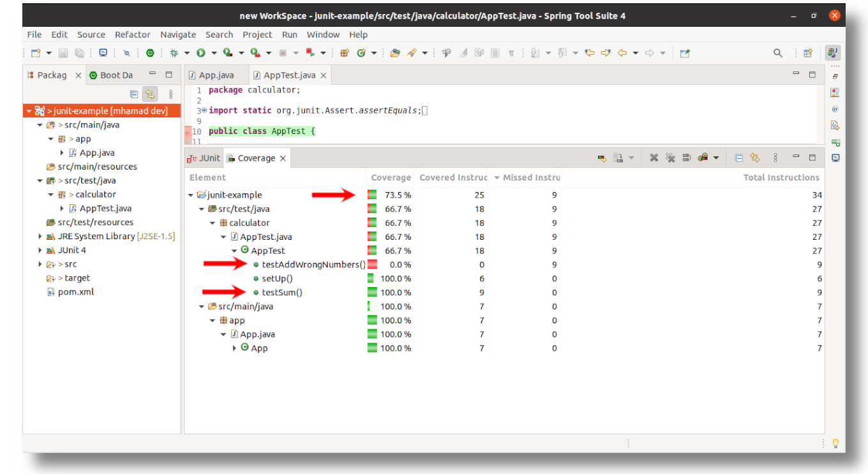Open the Navigate menu
The height and width of the screenshot is (474, 868).
coord(178,34)
